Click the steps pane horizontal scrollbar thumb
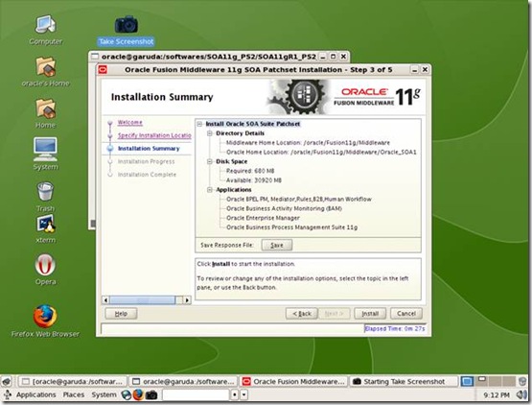This screenshot has width=532, height=405. tap(143, 300)
